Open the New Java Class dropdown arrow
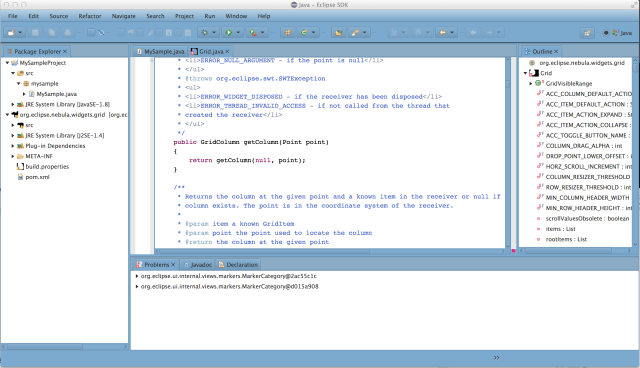640x368 pixels. pos(313,32)
